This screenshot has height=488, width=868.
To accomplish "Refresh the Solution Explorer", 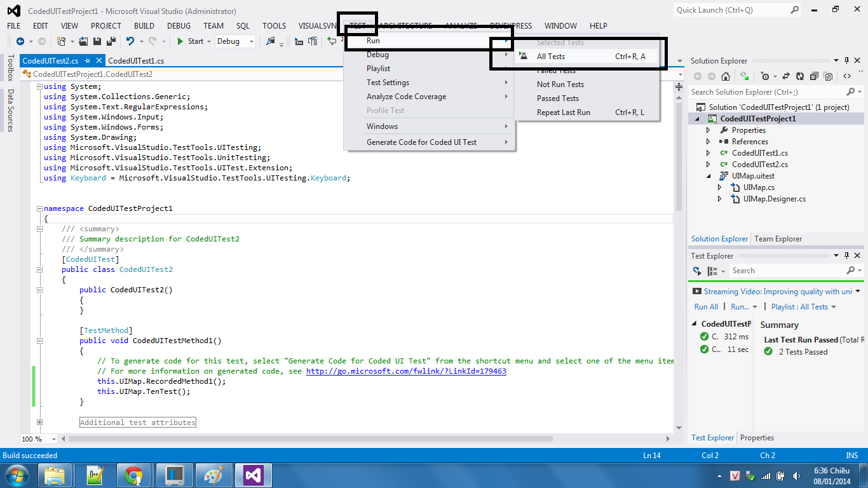I will tap(799, 76).
